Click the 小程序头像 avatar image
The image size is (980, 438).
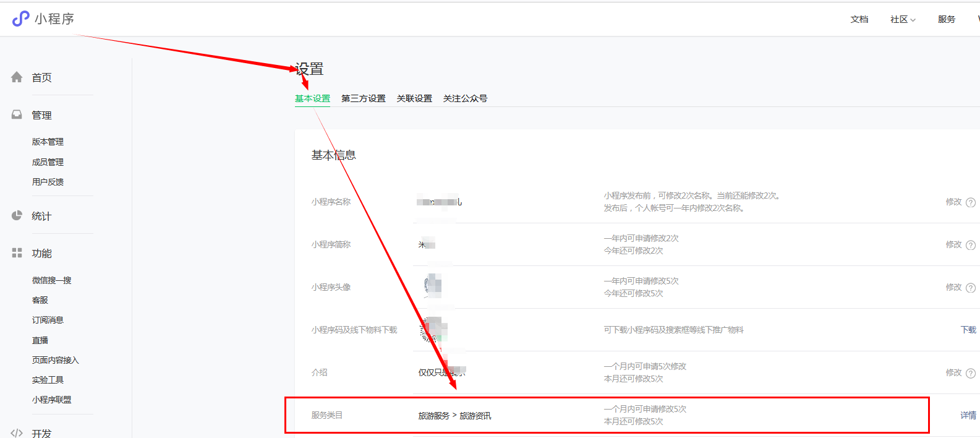pos(432,286)
